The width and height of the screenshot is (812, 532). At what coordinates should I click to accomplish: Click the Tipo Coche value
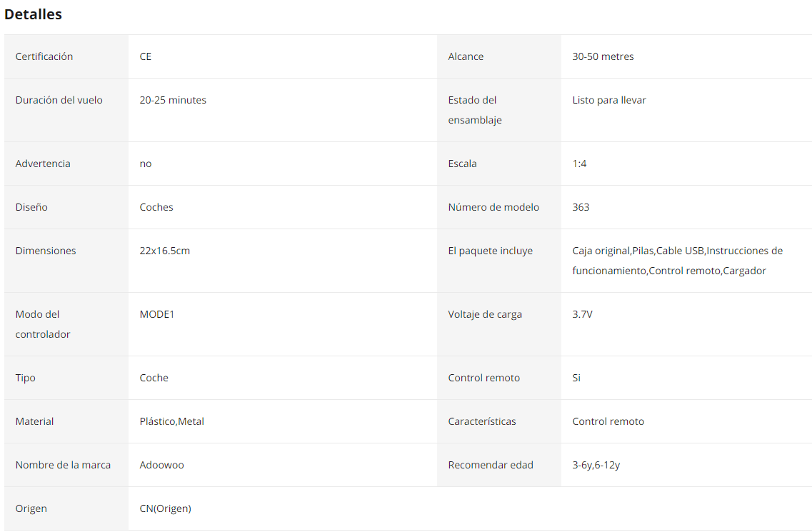154,378
